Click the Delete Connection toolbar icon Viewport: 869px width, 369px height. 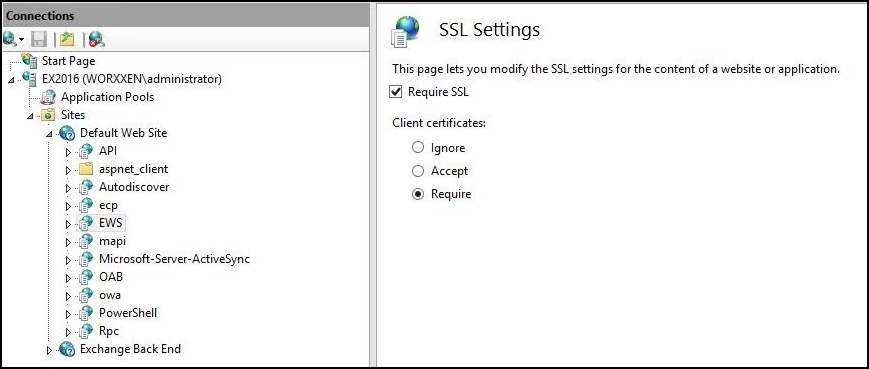coord(96,39)
